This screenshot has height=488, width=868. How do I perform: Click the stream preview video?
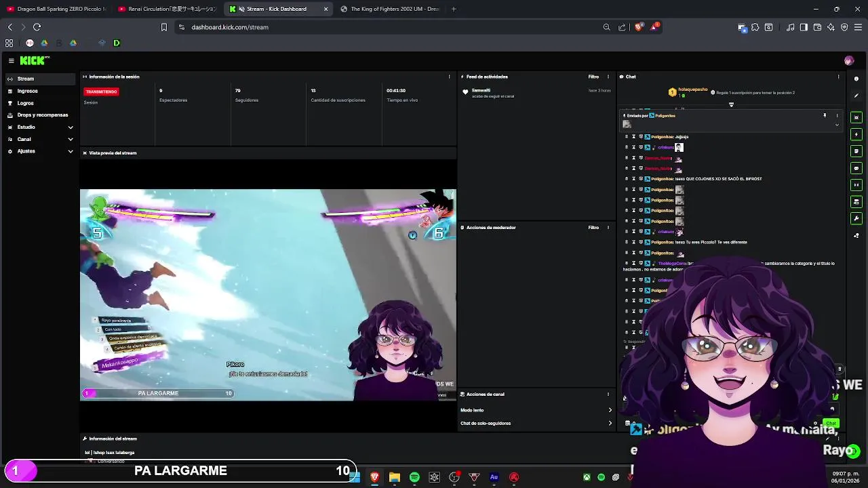tap(268, 295)
